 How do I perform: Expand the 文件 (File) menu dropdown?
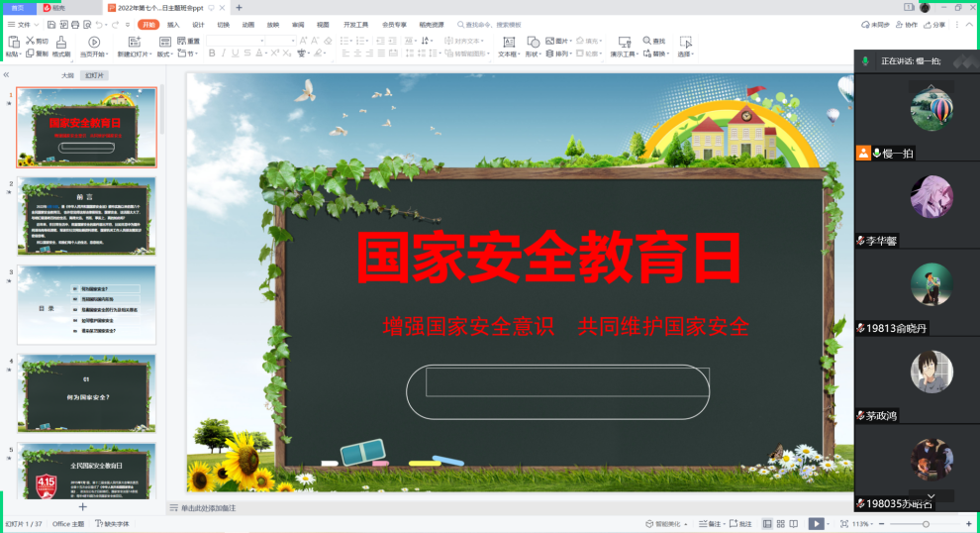coord(24,24)
